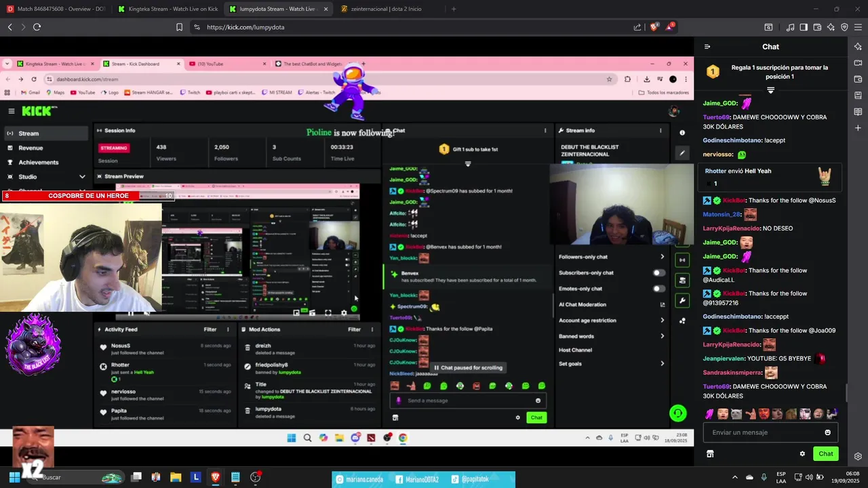Toggle Subscribers-only chat switch in streamed dashboard
Screen dimensions: 868x488
click(x=658, y=272)
